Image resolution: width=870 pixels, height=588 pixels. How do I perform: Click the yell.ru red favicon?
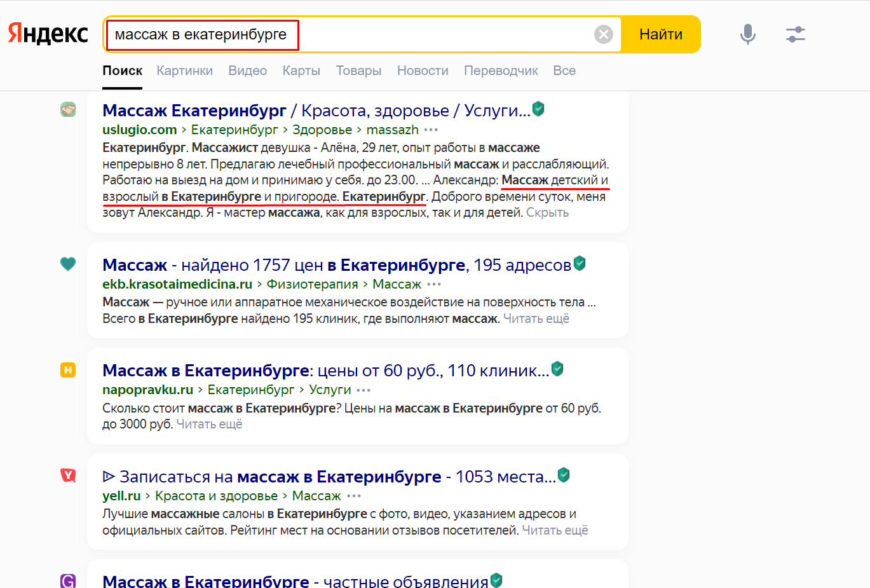[x=68, y=475]
